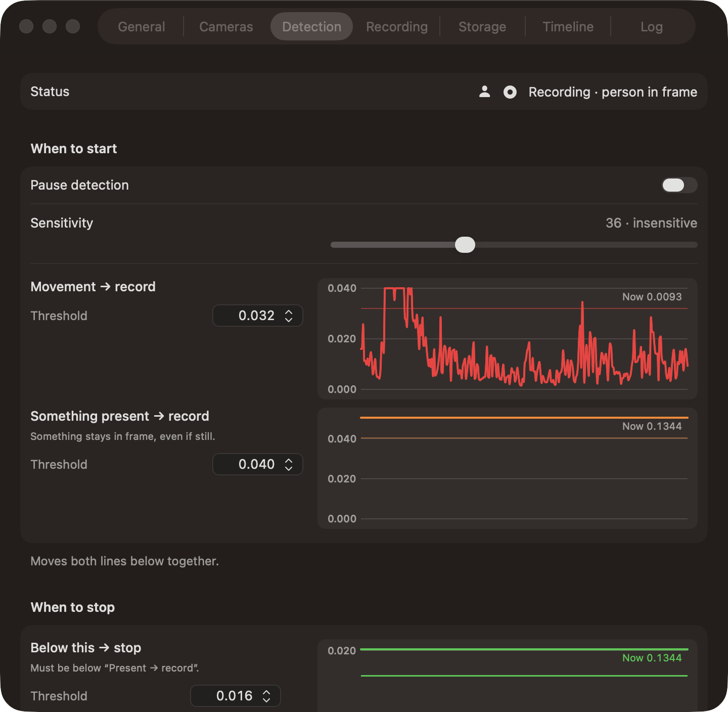Click the stepper arrows beside 0.032
The width and height of the screenshot is (728, 712).
[x=289, y=316]
